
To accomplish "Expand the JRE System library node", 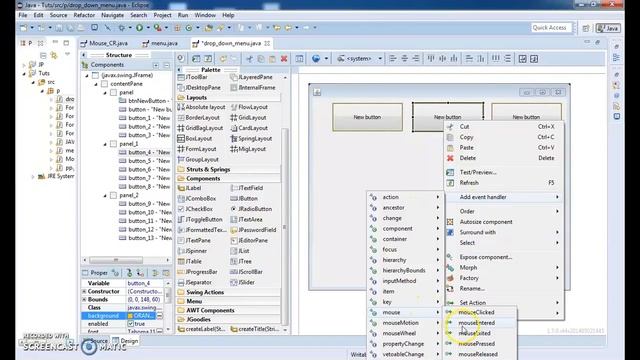I will 33,177.
